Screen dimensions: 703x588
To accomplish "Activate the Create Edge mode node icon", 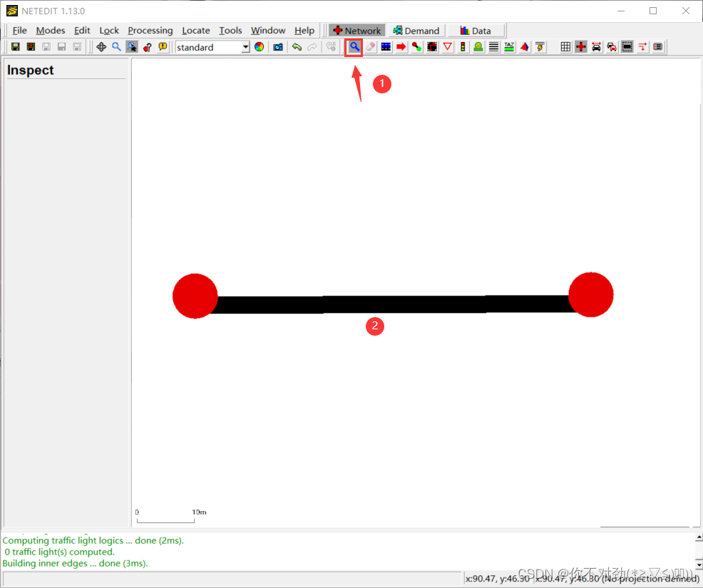I will 416,46.
